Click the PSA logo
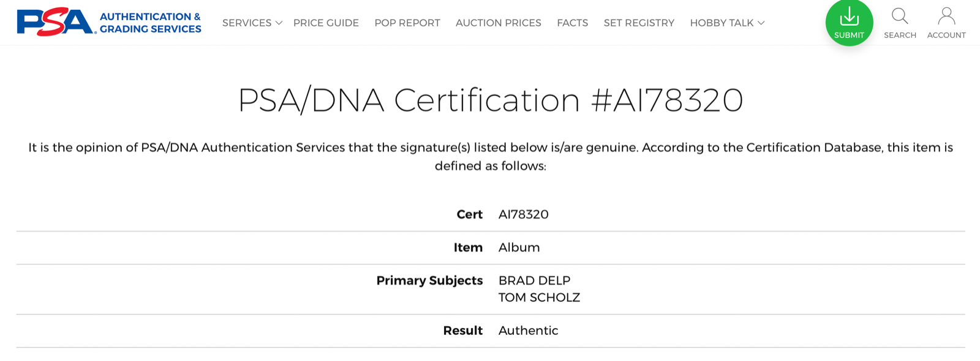980x361 pixels. pos(55,22)
